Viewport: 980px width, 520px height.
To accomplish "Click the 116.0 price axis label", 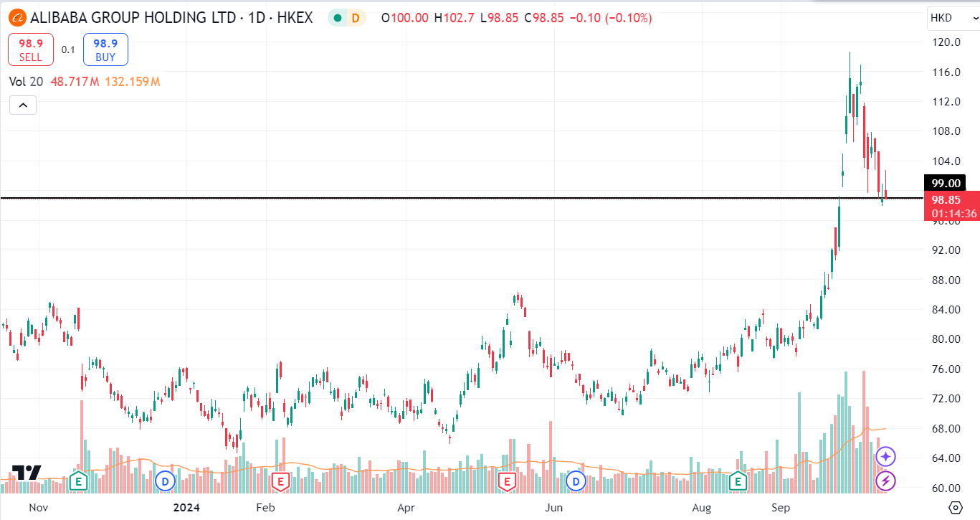I will tap(947, 72).
